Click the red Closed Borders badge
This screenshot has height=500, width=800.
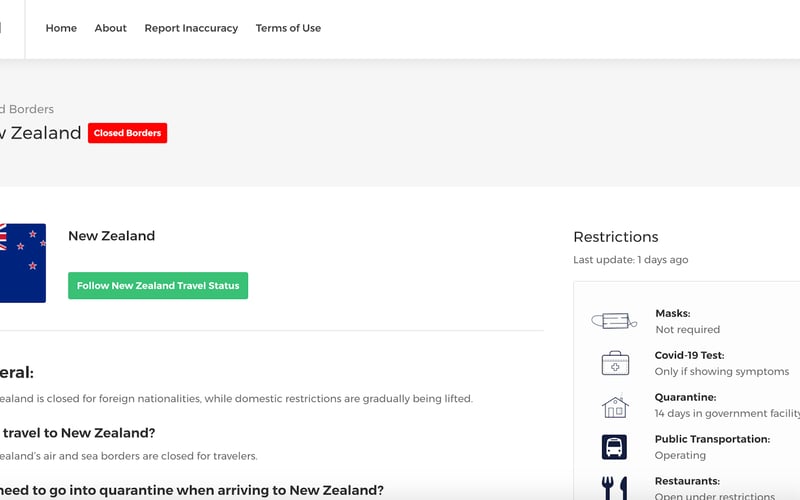point(128,133)
